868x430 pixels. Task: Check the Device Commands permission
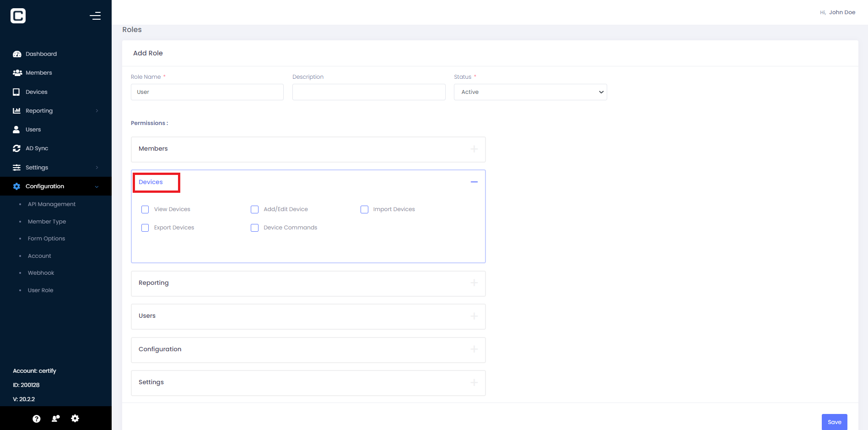pyautogui.click(x=255, y=228)
